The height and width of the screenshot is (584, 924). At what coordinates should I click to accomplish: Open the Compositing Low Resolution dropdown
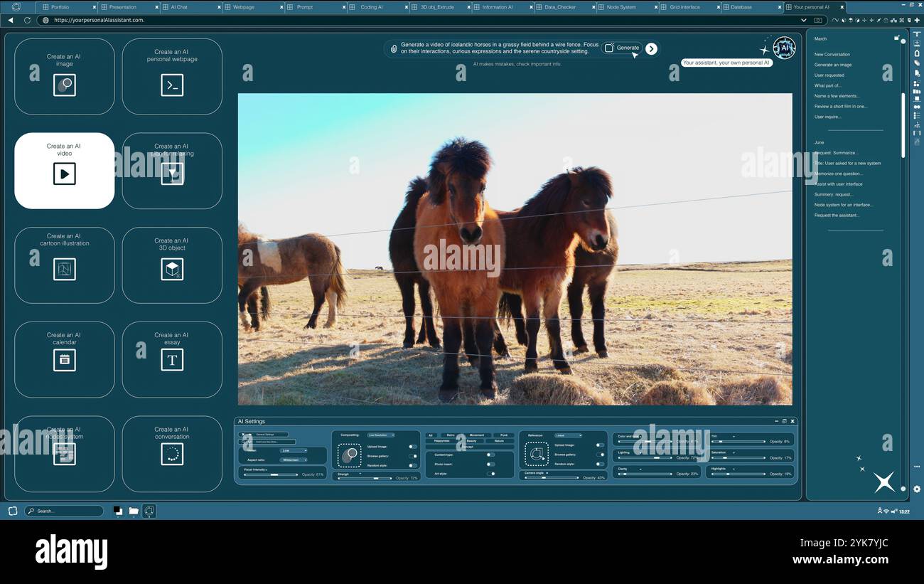(x=381, y=435)
